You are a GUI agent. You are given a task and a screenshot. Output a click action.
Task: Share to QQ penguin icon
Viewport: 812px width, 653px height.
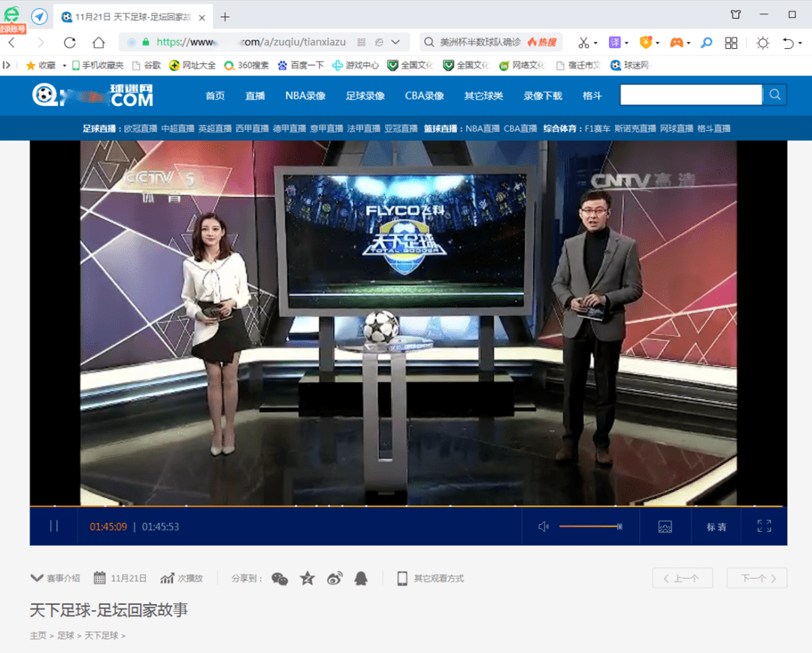(x=361, y=578)
